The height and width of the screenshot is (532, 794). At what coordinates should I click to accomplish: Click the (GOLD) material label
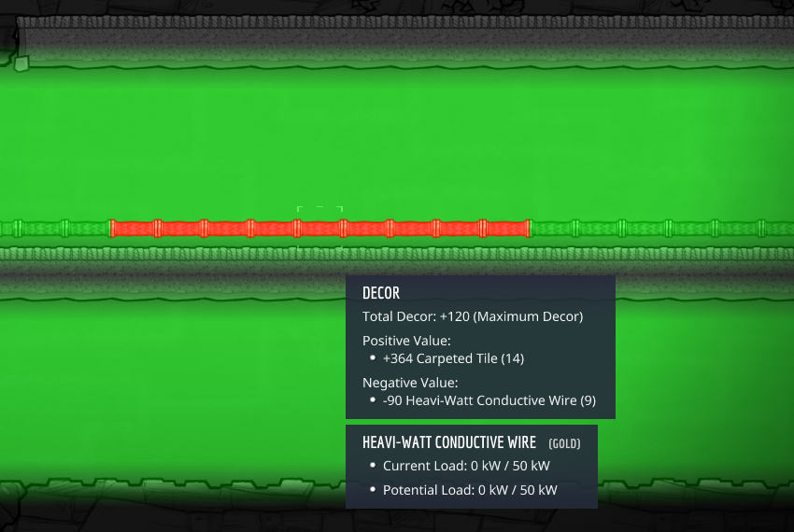click(x=563, y=443)
